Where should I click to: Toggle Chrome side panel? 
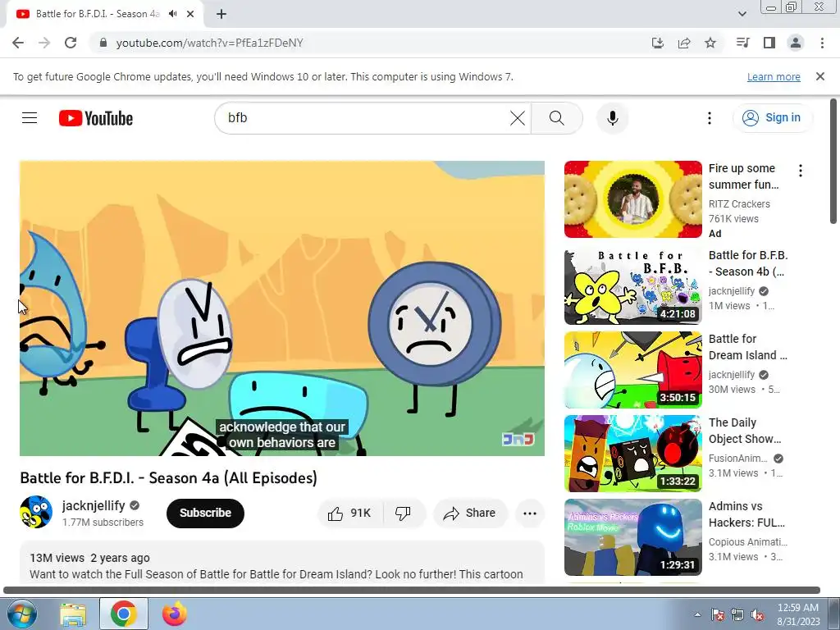tap(769, 43)
